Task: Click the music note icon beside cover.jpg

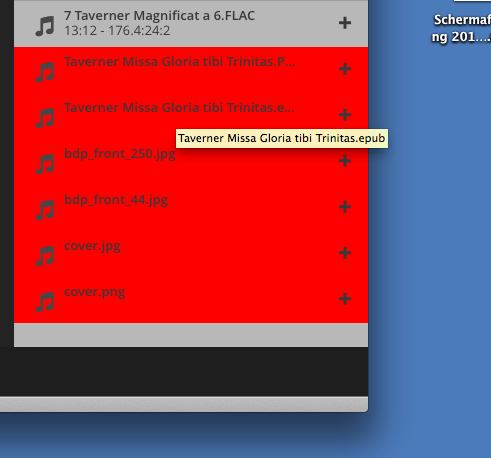Action: point(45,256)
